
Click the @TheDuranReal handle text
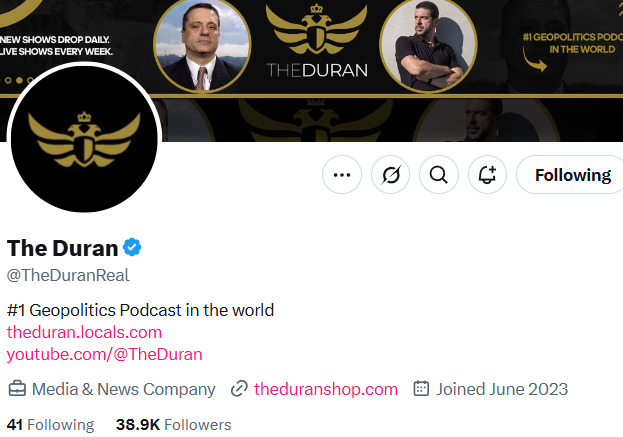[68, 275]
